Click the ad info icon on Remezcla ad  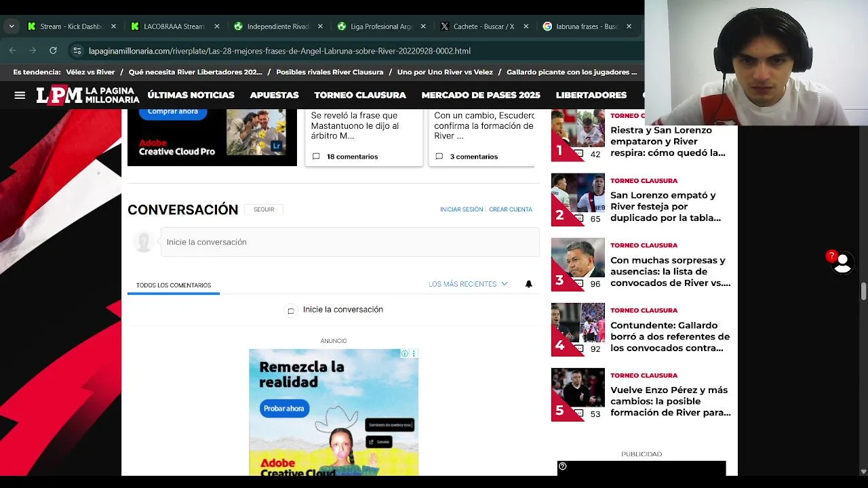click(x=405, y=354)
